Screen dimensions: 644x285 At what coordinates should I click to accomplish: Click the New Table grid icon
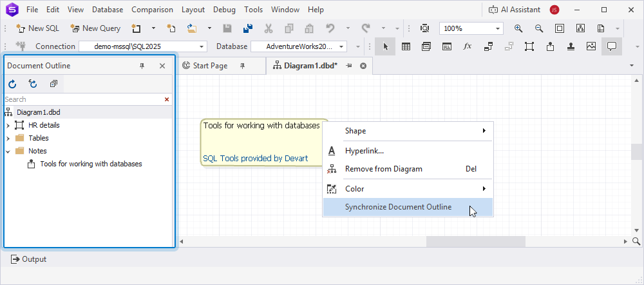406,46
